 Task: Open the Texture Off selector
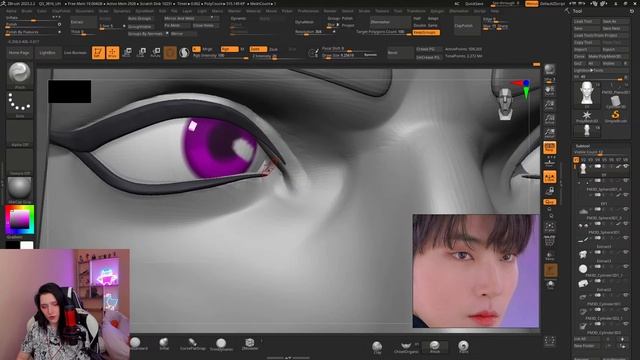point(20,162)
